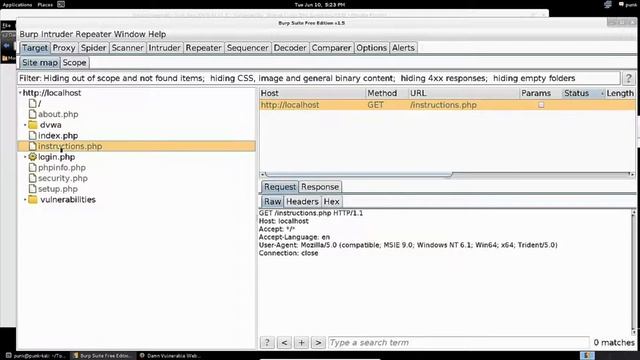Switch to the Options tab
Image resolution: width=640 pixels, height=360 pixels.
pos(371,48)
